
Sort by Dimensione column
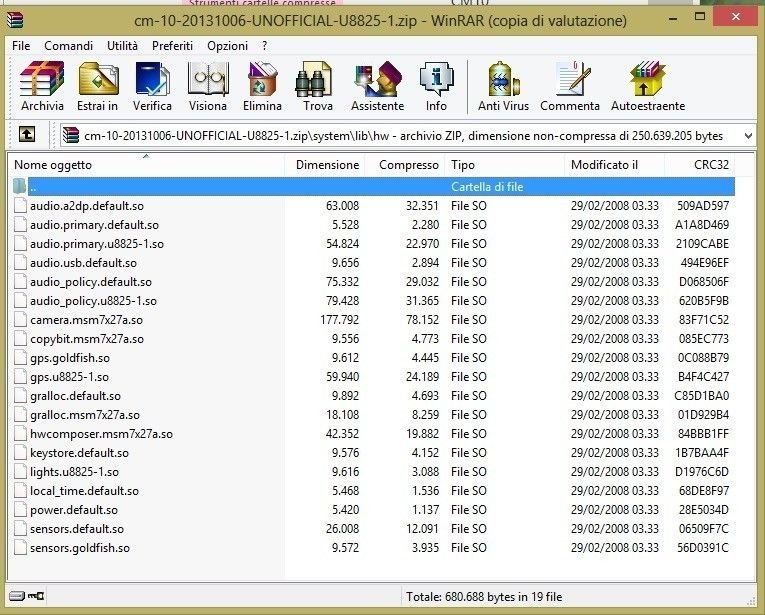(325, 165)
